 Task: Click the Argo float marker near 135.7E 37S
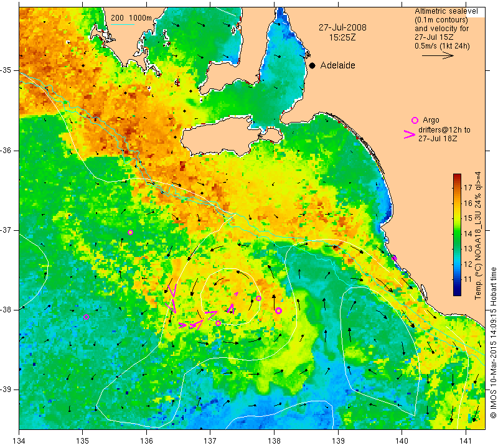(x=130, y=233)
